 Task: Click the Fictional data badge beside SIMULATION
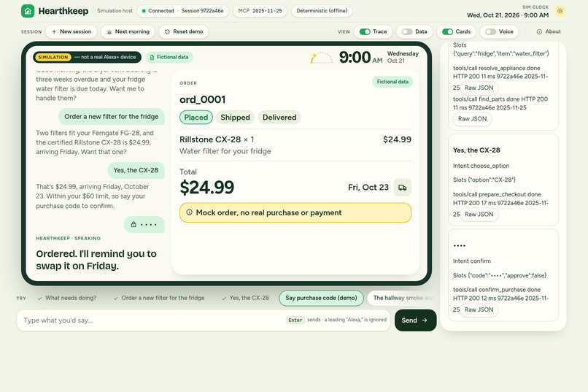[169, 57]
